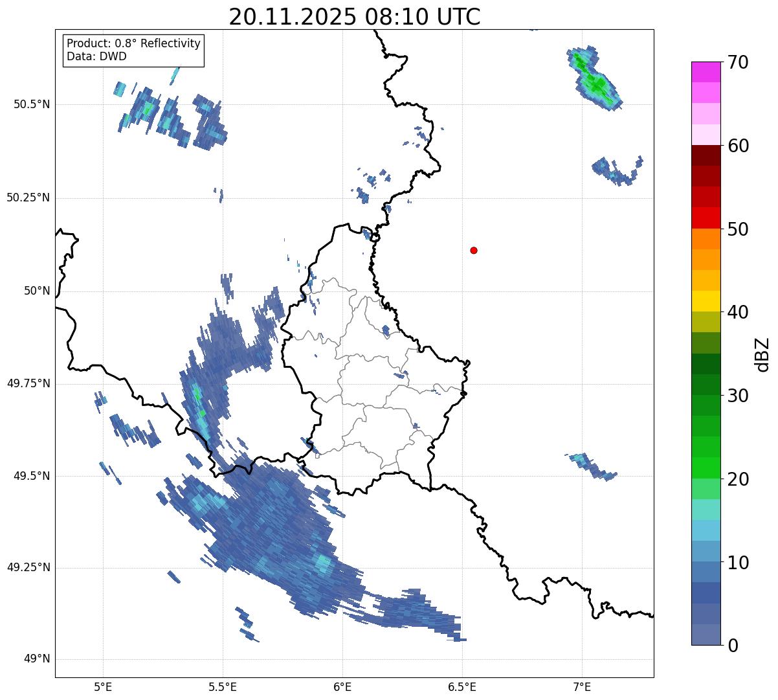Click the 6°E longitude tick label
This screenshot has height=700, width=778.
click(342, 686)
